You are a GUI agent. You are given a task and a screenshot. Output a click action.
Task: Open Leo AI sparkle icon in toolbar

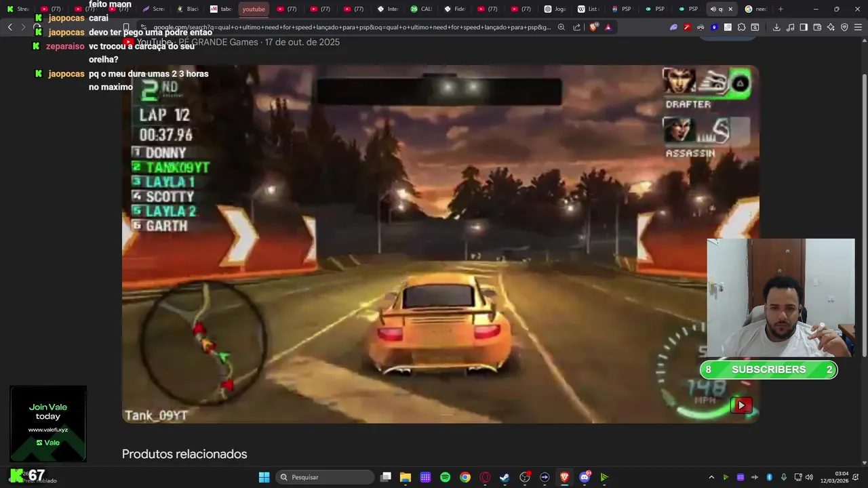831,27
